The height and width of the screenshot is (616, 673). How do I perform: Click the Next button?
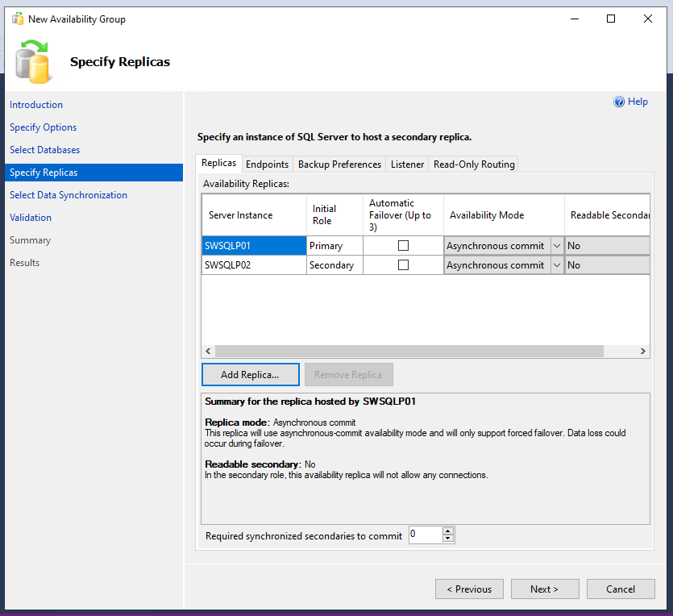(545, 589)
